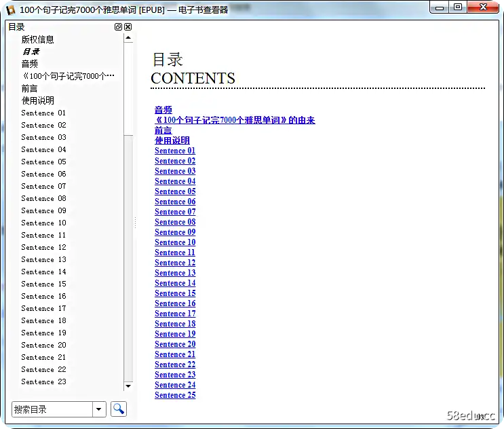Select Sentence 18 in the sidebar
This screenshot has width=504, height=429.
[43, 320]
